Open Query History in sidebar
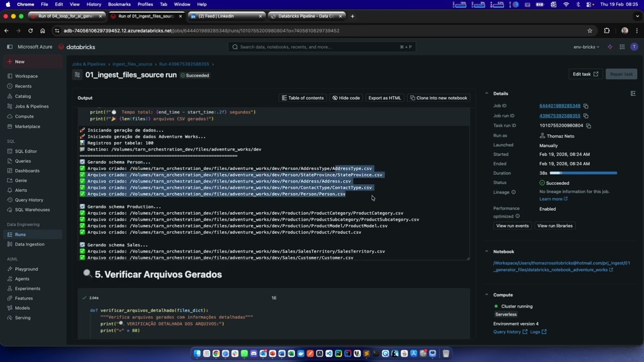The height and width of the screenshot is (362, 644). (x=29, y=200)
